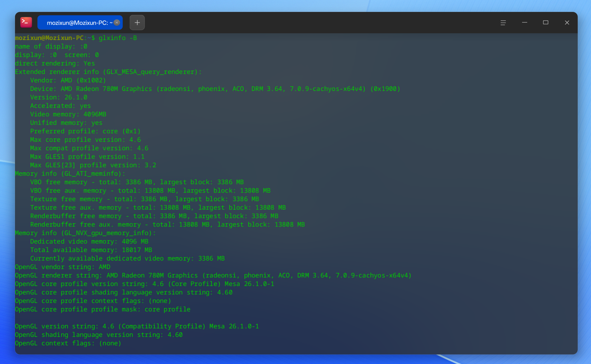Click the 'OpenGL shading language version string: 4.60' line
The image size is (591, 364).
click(99, 335)
